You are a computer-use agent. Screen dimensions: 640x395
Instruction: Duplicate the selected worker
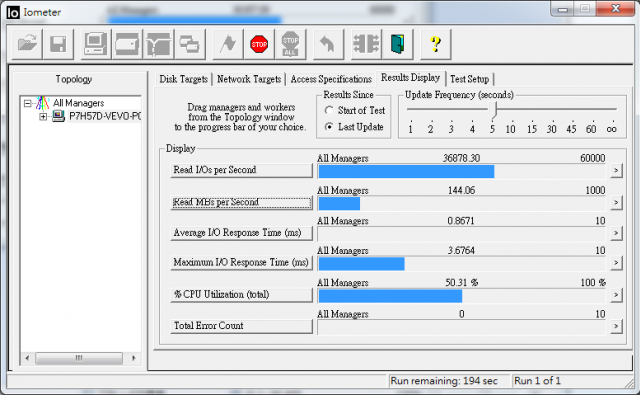click(x=190, y=44)
